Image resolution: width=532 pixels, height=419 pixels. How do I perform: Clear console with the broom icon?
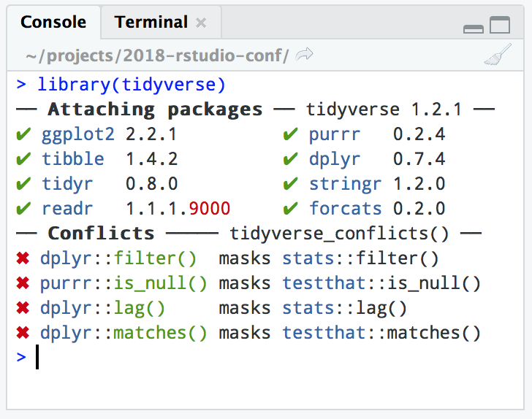(498, 54)
